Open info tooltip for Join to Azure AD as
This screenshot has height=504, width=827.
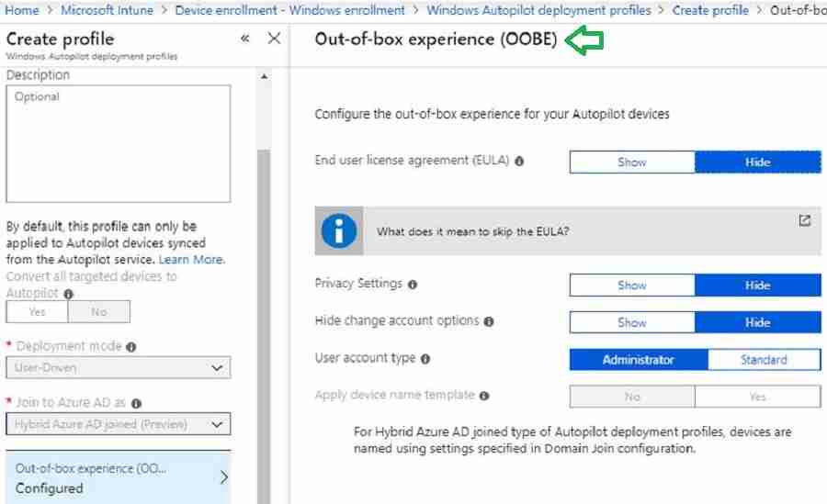pyautogui.click(x=136, y=404)
